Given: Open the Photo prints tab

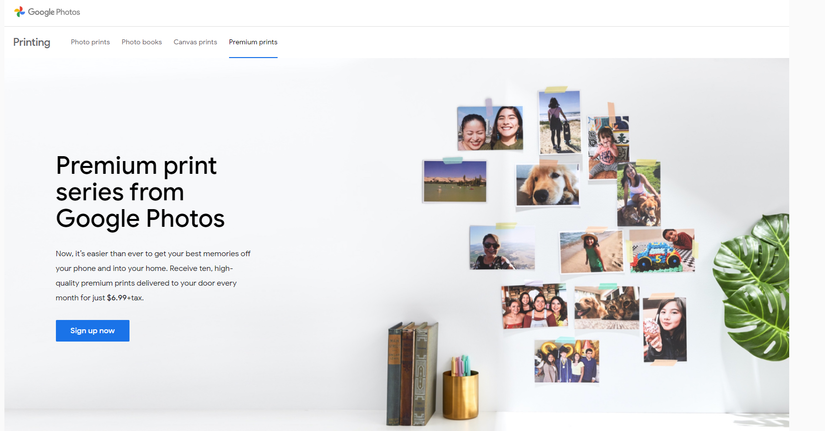Looking at the screenshot, I should click(90, 42).
